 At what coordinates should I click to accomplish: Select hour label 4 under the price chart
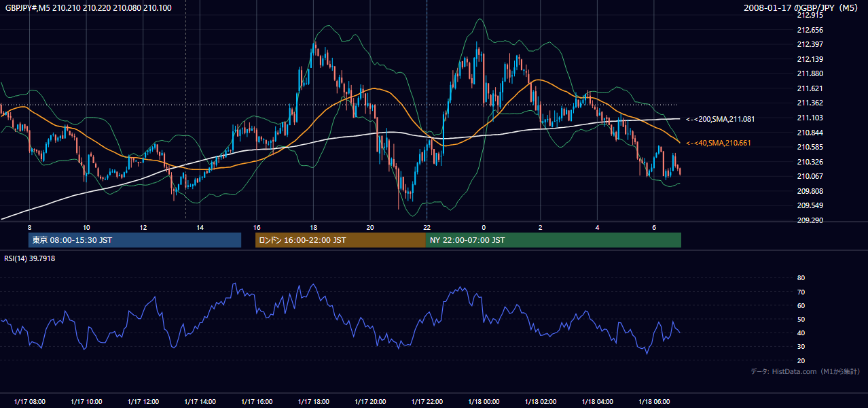point(597,227)
